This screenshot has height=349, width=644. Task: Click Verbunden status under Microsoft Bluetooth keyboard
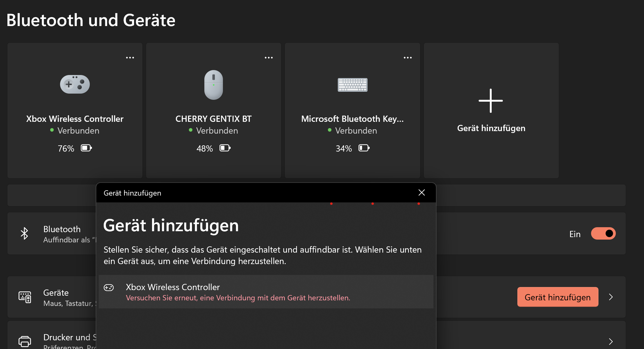356,130
